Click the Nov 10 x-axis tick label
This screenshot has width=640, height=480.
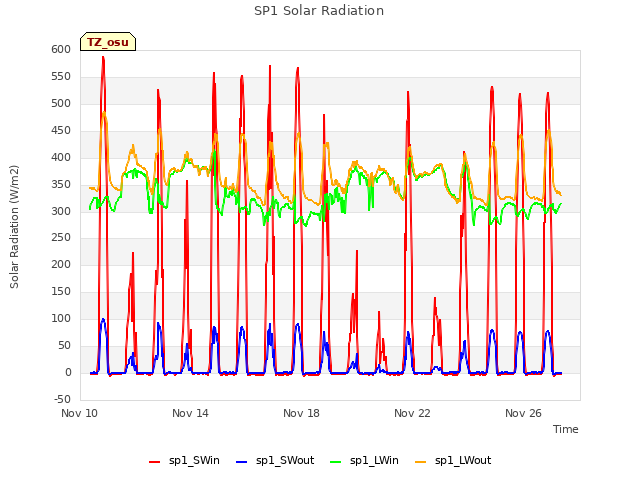coord(80,413)
